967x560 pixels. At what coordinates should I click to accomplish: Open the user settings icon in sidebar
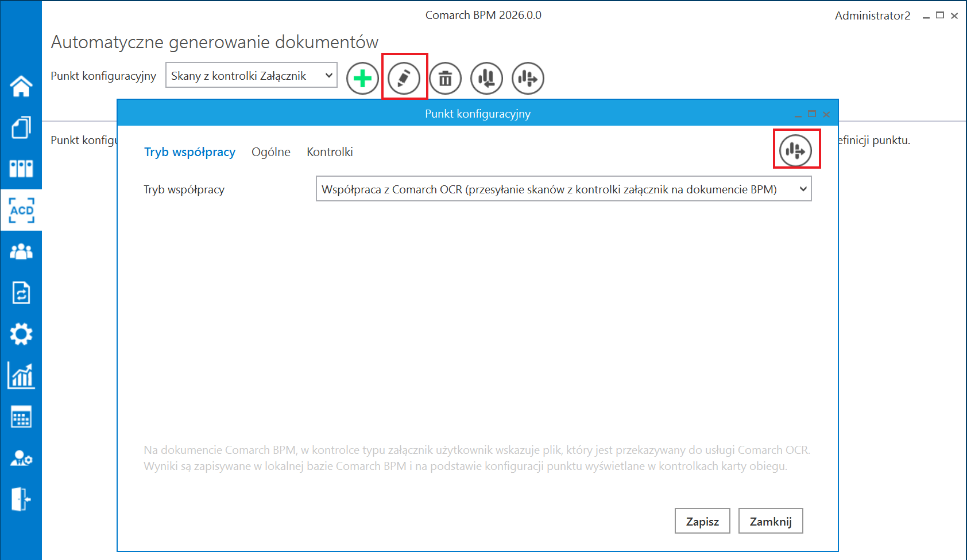point(21,458)
